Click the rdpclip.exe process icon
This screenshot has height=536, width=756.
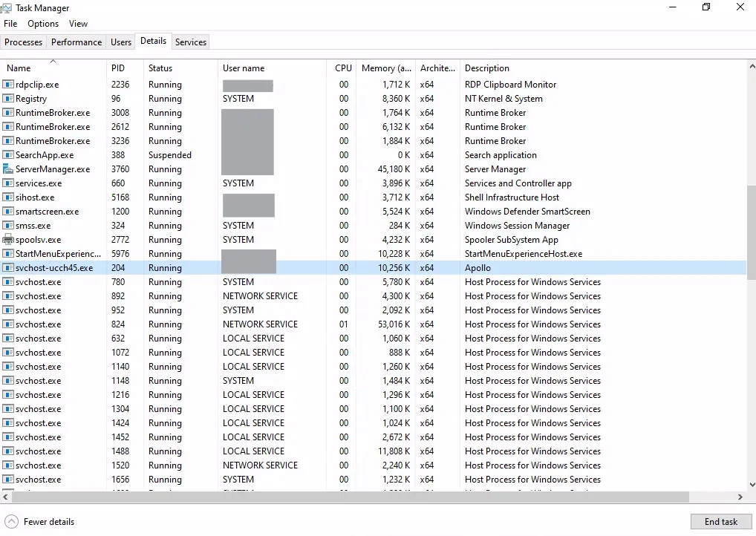pos(9,84)
